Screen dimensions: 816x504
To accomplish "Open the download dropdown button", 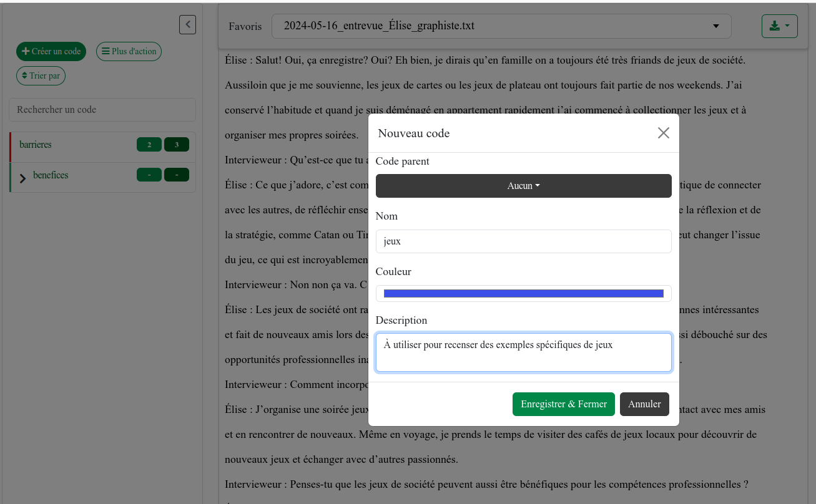I will pyautogui.click(x=779, y=26).
